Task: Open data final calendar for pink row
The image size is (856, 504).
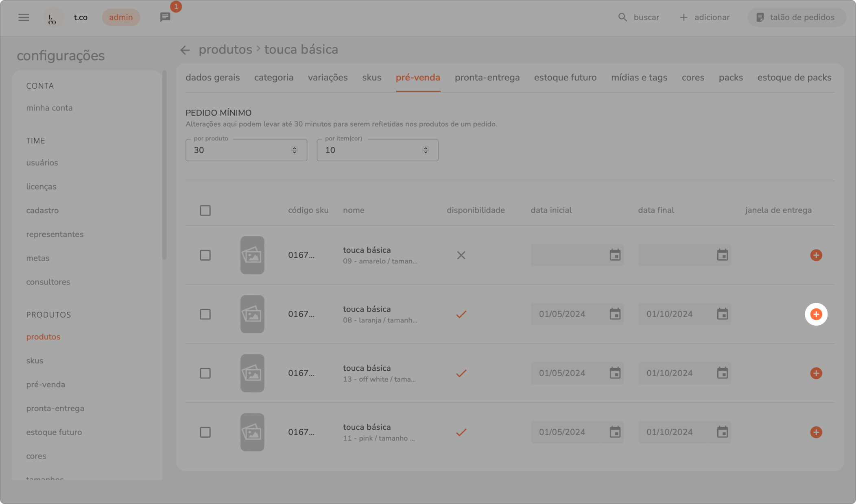Action: point(722,432)
